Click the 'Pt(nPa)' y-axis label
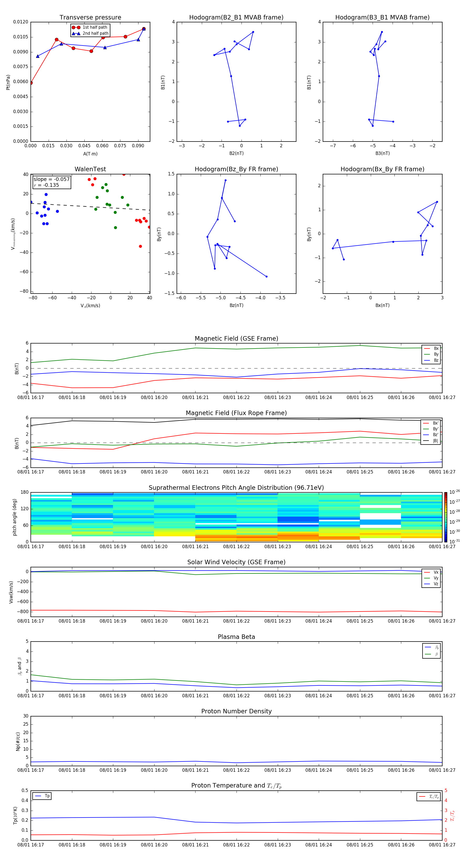The height and width of the screenshot is (868, 473). pyautogui.click(x=8, y=82)
